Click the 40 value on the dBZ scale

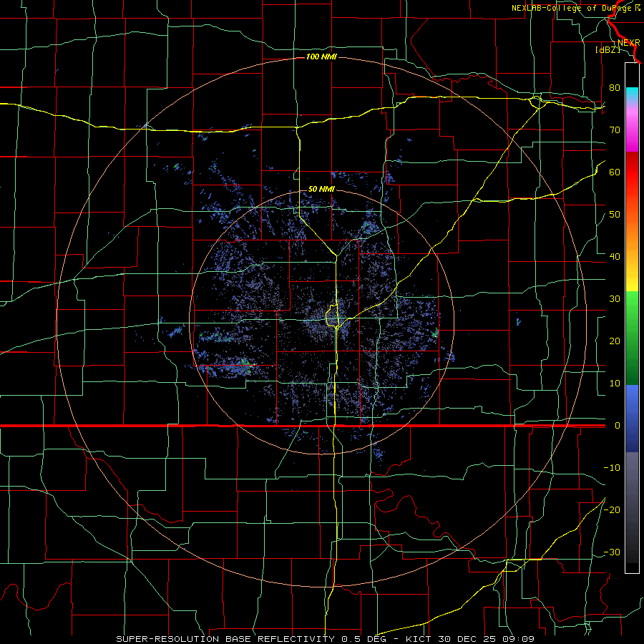click(615, 256)
